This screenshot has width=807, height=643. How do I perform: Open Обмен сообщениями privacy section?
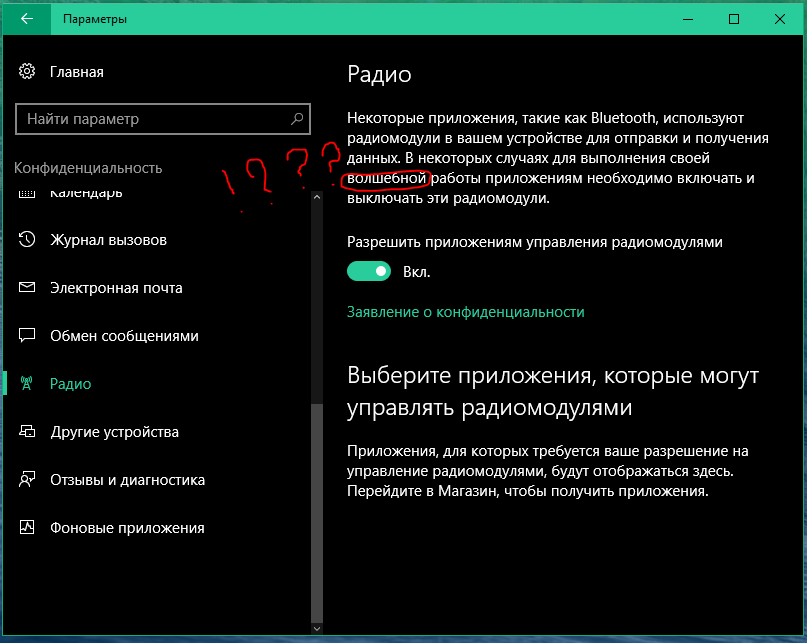tap(157, 336)
